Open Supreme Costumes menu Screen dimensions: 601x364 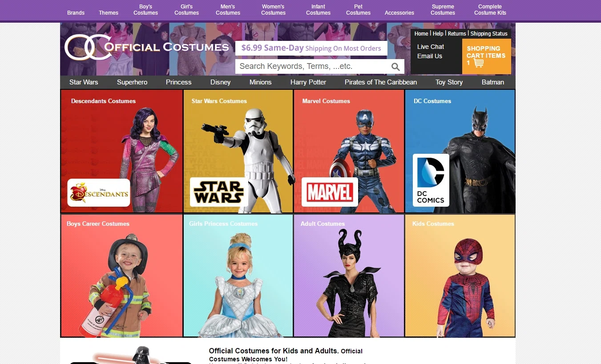point(443,10)
